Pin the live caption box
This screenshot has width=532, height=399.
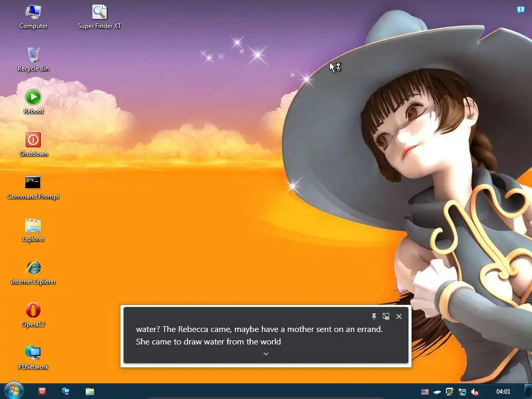374,316
